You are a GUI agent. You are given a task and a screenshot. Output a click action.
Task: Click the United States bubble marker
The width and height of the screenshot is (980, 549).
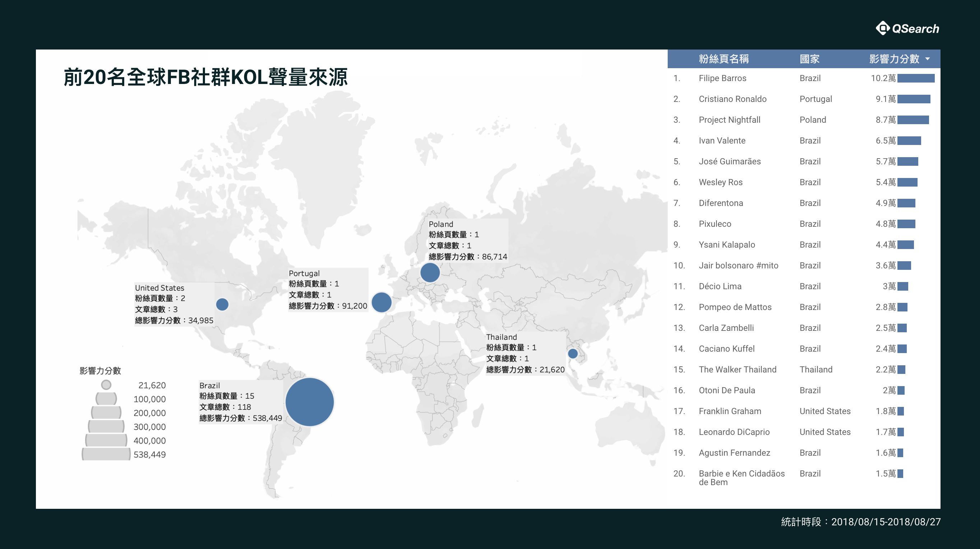[x=222, y=304]
